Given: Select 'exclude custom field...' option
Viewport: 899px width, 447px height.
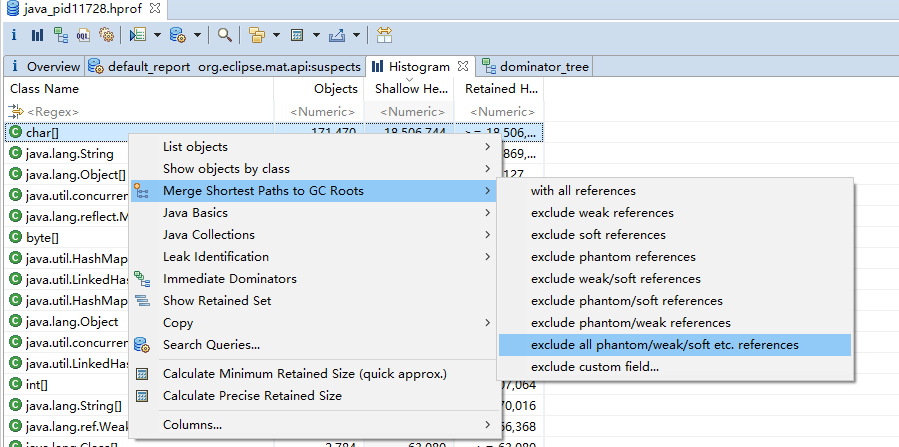Looking at the screenshot, I should (x=675, y=367).
